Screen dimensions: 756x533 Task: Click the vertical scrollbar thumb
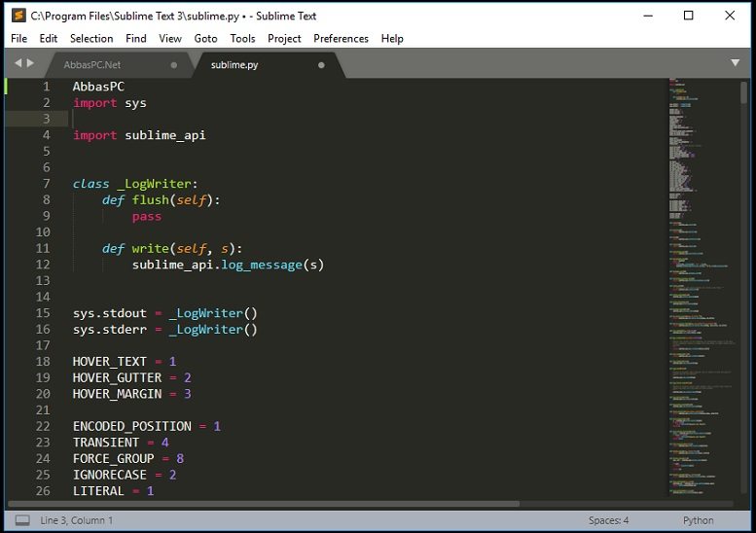[744, 92]
